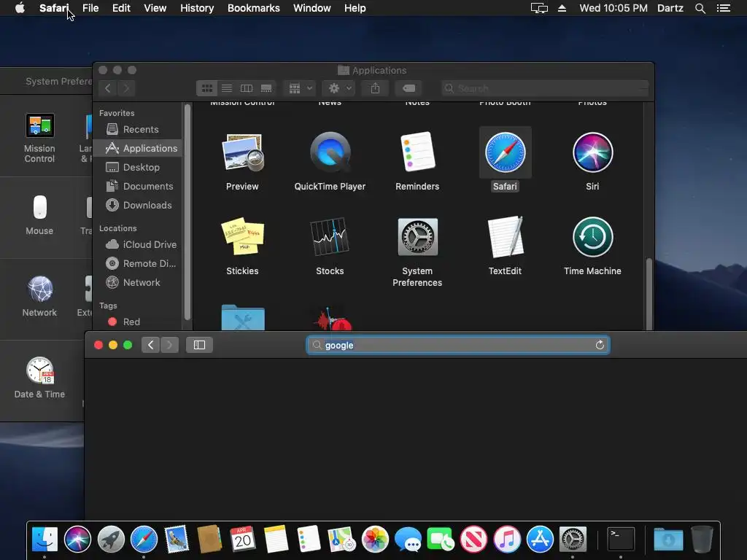The height and width of the screenshot is (560, 747).
Task: Open App Store from the Dock
Action: point(541,539)
